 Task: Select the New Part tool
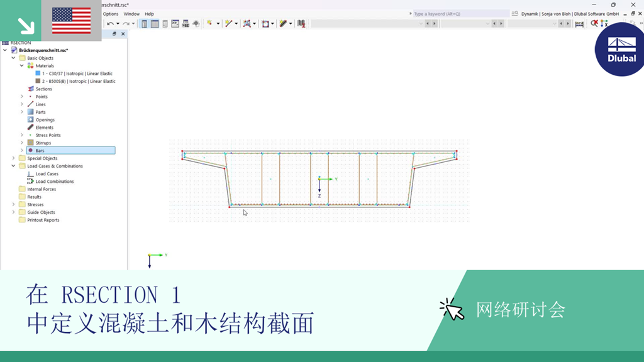(247, 23)
